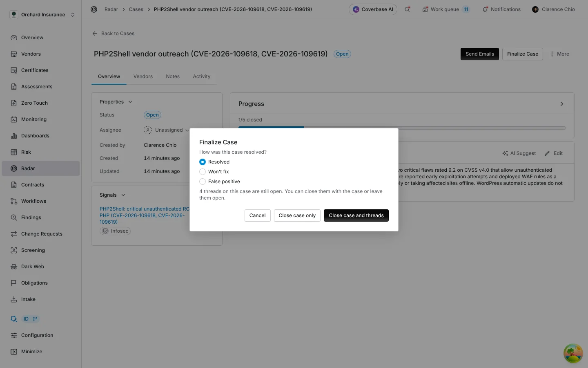The height and width of the screenshot is (368, 588).
Task: Open the Change Requests icon
Action: [14, 234]
